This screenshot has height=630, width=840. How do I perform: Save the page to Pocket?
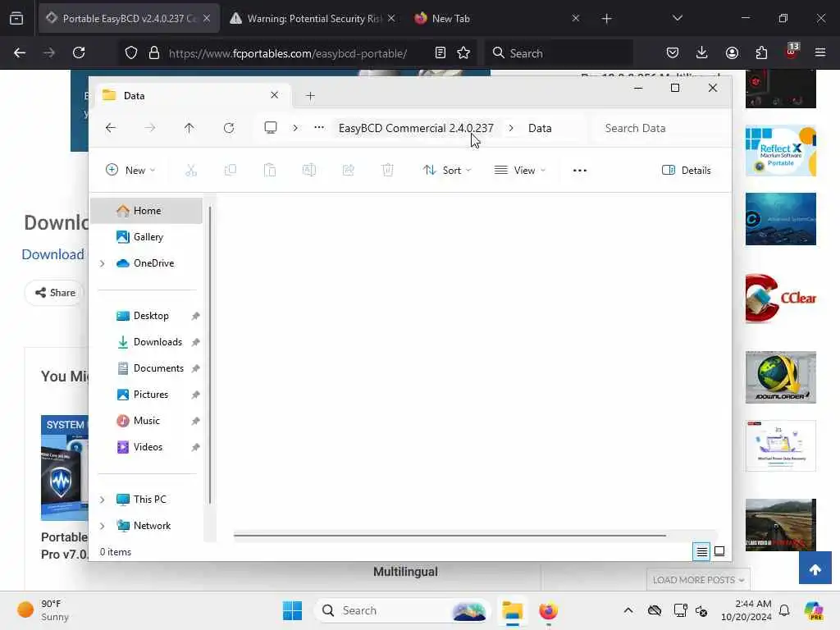(x=673, y=52)
